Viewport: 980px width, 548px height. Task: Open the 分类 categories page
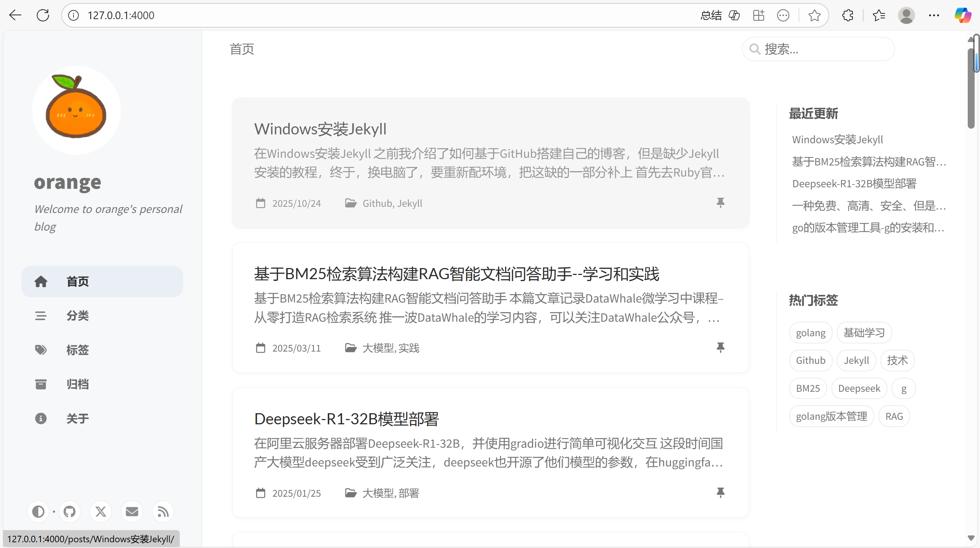(102, 316)
